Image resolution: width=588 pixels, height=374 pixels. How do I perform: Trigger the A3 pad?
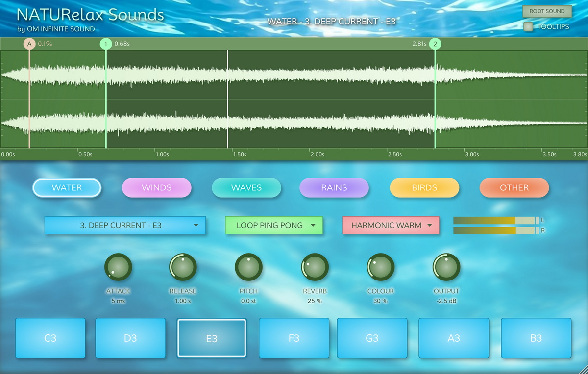coord(454,338)
